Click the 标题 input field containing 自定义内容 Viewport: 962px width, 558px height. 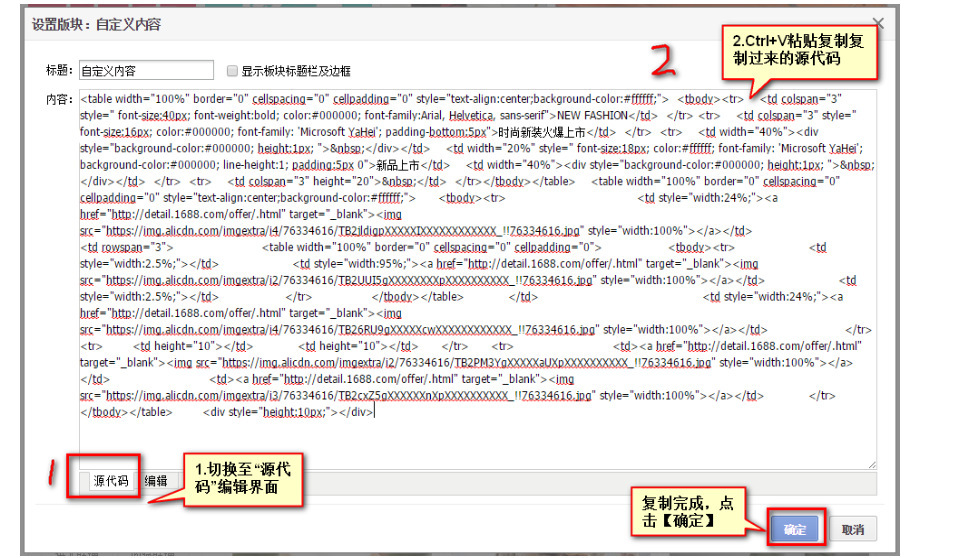click(x=146, y=71)
